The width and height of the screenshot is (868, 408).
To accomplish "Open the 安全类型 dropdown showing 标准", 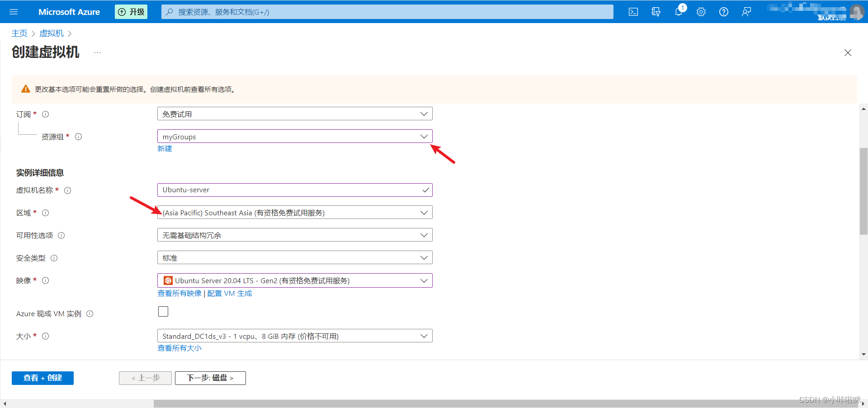I will pos(295,257).
